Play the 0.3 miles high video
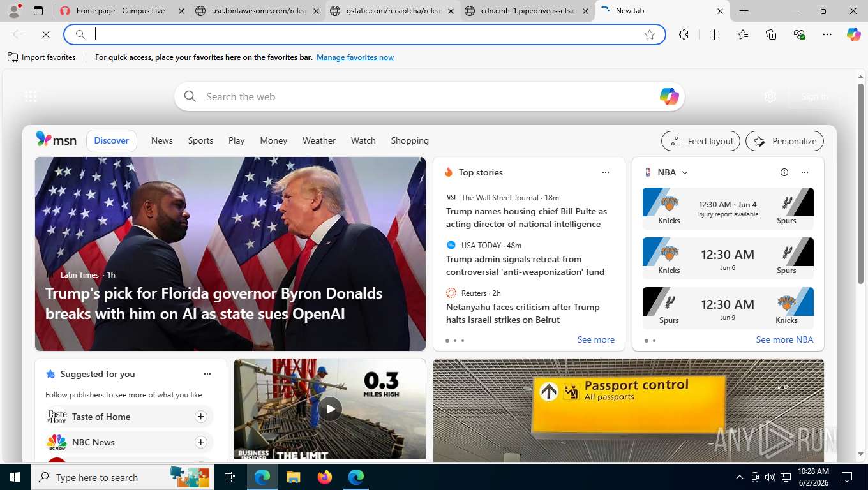Screen dimensions: 868x490 330,409
